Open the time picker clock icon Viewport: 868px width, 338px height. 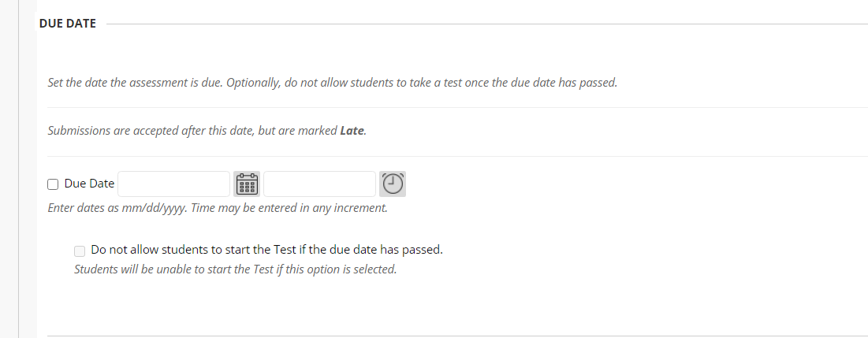click(393, 184)
